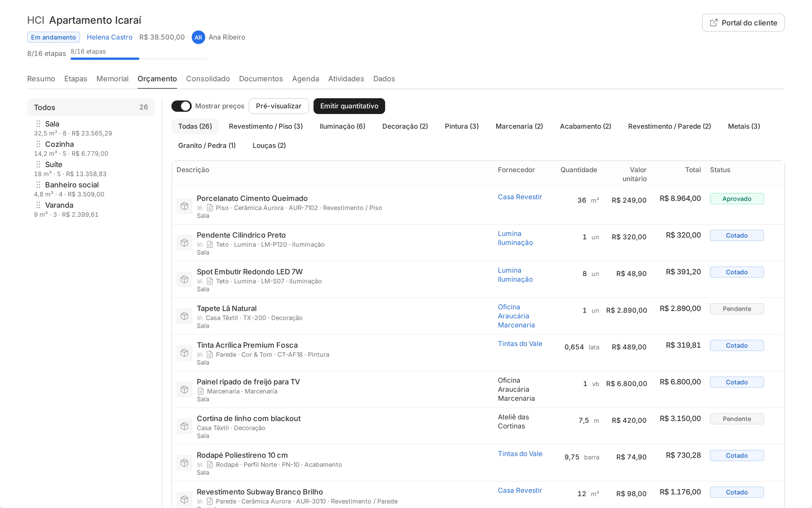Click the 8/16 etapas progress bar

(139, 59)
